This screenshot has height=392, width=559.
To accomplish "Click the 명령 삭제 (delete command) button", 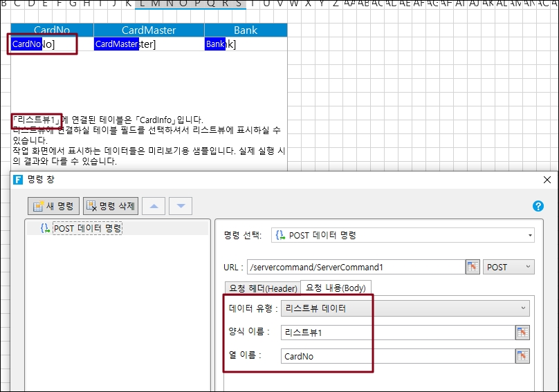I will click(111, 206).
